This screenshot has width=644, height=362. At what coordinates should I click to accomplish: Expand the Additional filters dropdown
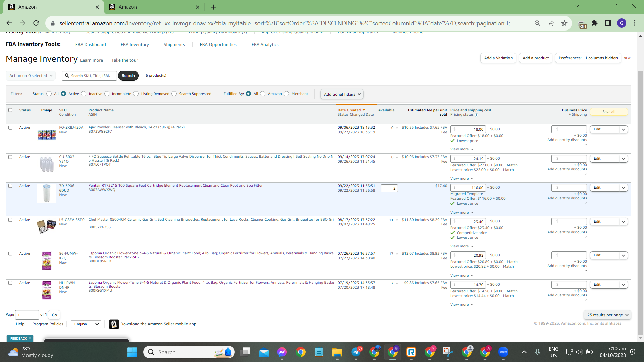click(x=342, y=94)
